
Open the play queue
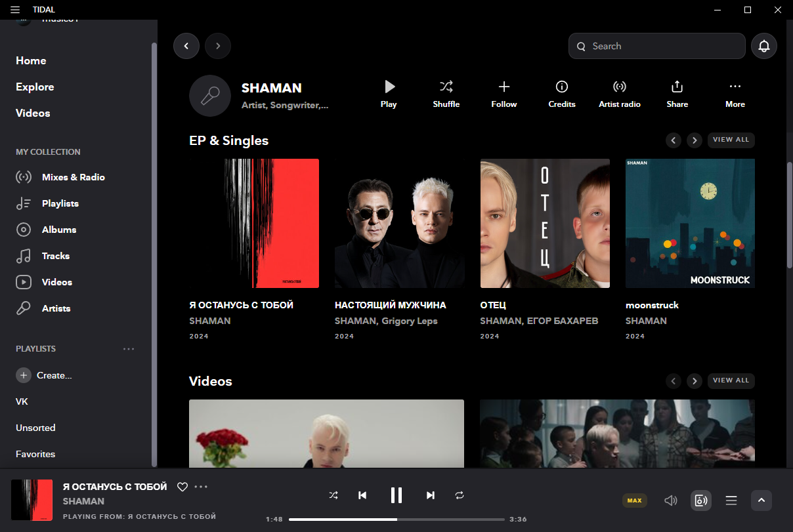point(731,501)
